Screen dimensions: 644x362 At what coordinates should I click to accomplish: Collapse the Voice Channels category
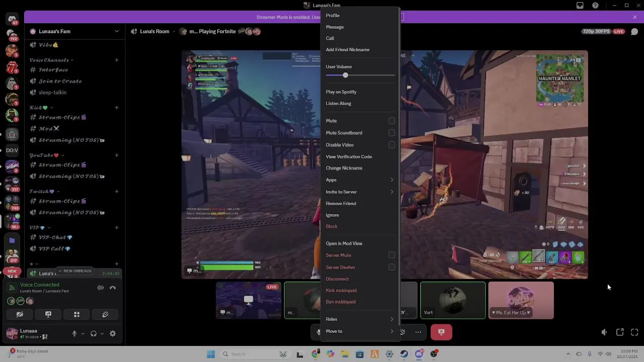[72, 60]
